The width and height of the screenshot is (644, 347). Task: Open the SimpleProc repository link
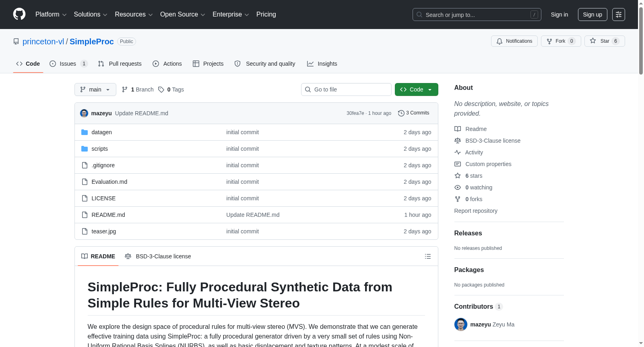tap(92, 42)
